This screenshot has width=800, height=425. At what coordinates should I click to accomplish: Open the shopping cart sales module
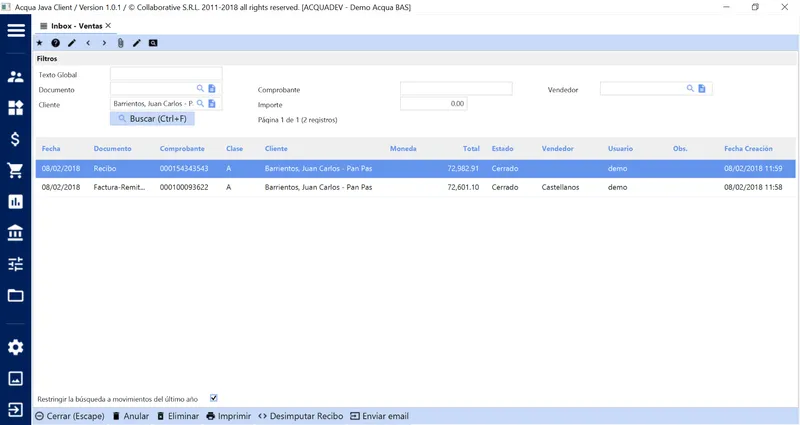tap(16, 170)
